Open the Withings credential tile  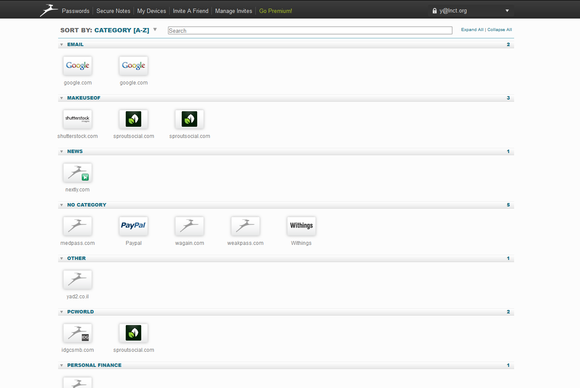point(301,226)
